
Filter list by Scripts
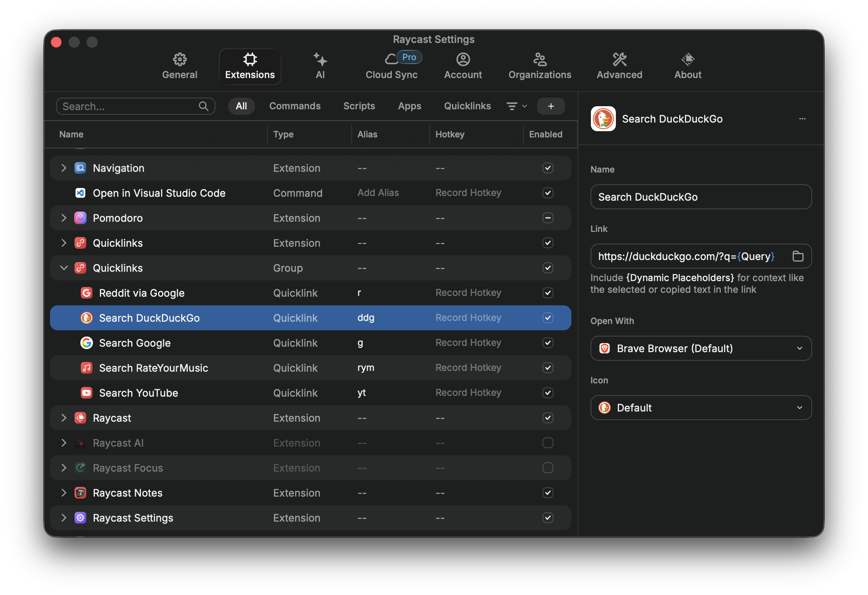[359, 106]
